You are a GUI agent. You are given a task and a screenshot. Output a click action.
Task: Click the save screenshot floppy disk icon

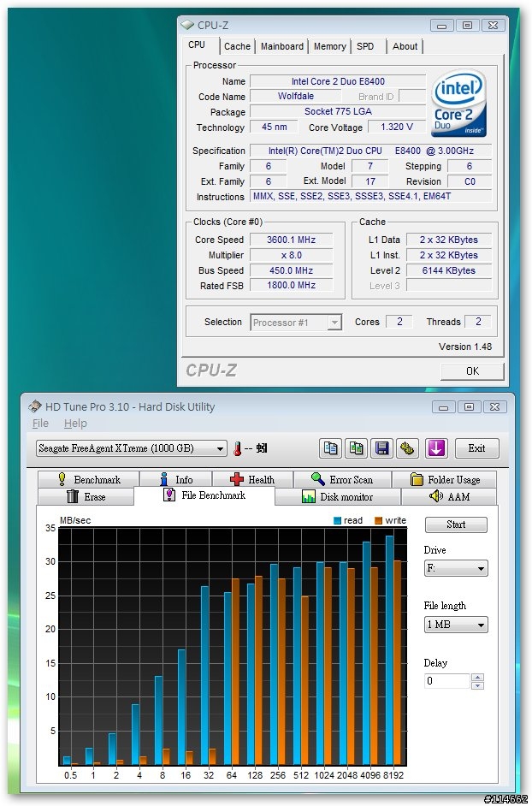tap(381, 448)
